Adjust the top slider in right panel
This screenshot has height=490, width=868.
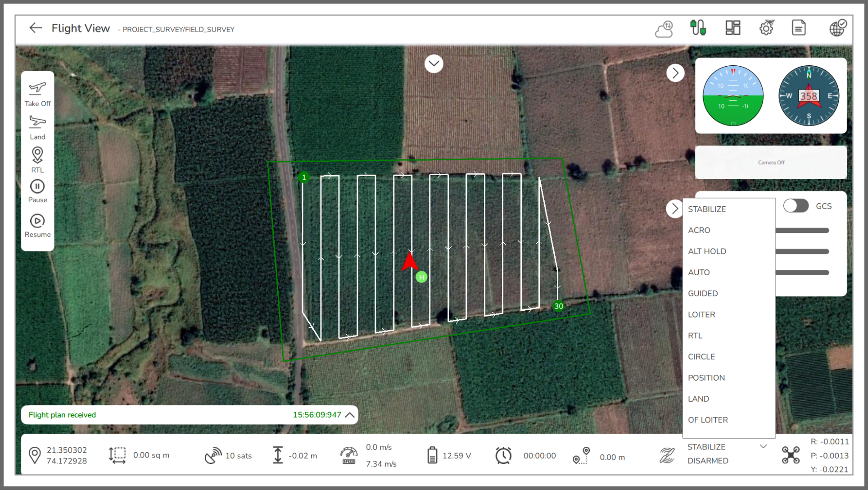[x=802, y=230]
